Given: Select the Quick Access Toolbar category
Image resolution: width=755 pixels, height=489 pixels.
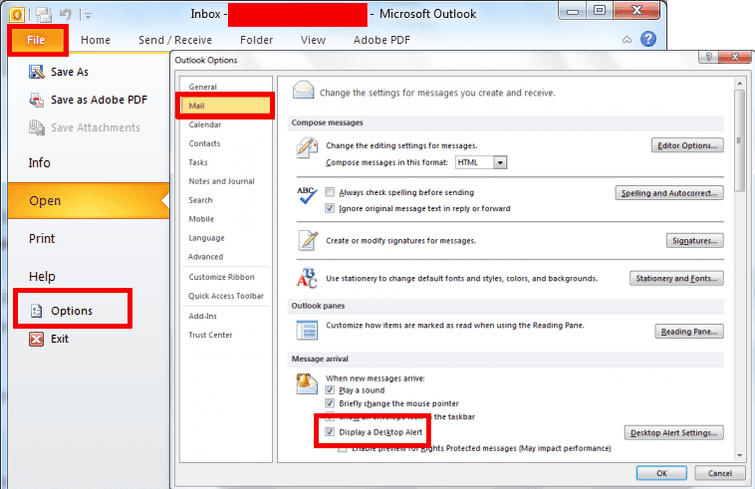Looking at the screenshot, I should (x=225, y=296).
